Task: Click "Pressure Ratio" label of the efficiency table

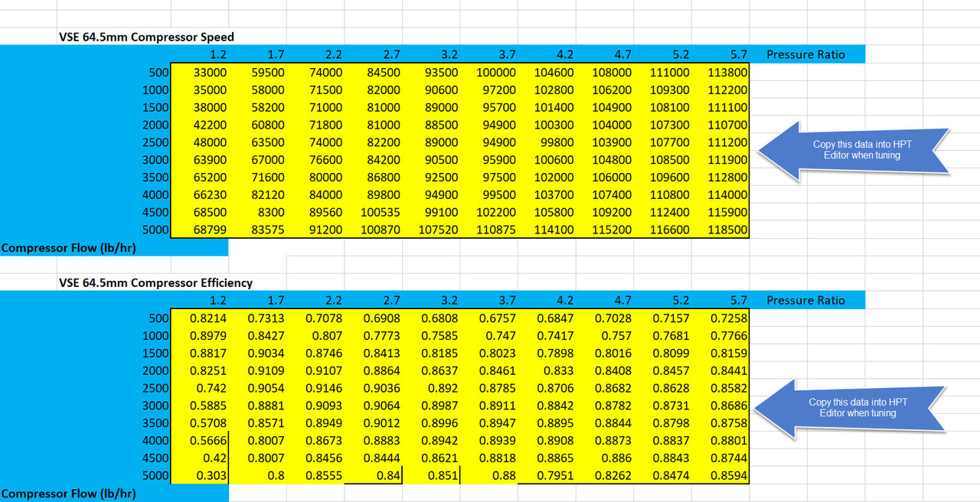Action: (x=806, y=301)
